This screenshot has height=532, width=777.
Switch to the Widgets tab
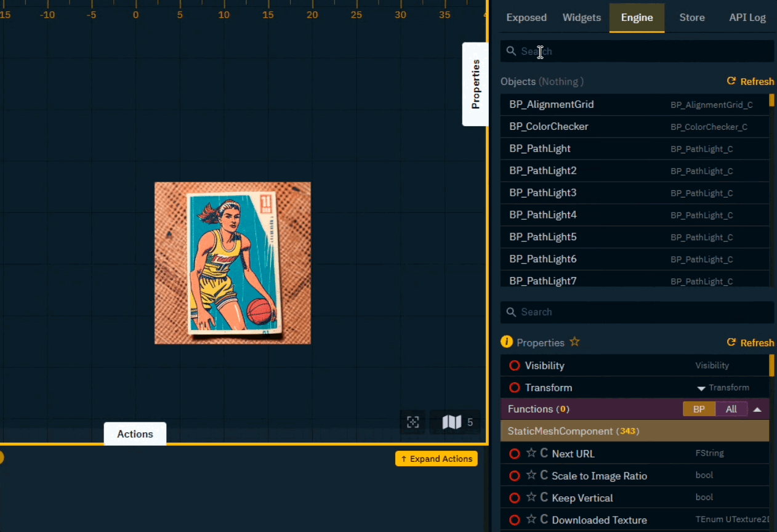[581, 17]
